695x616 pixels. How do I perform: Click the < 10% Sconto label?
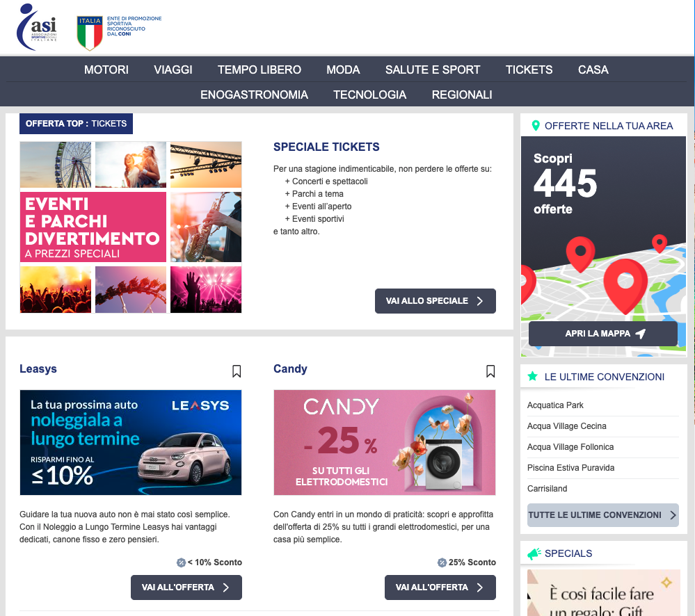click(x=214, y=562)
